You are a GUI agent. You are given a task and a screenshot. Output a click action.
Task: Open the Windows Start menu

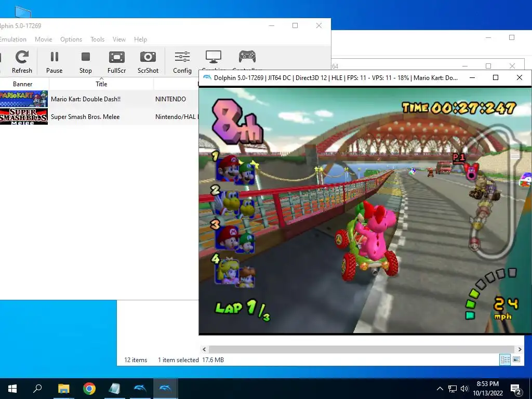point(12,389)
